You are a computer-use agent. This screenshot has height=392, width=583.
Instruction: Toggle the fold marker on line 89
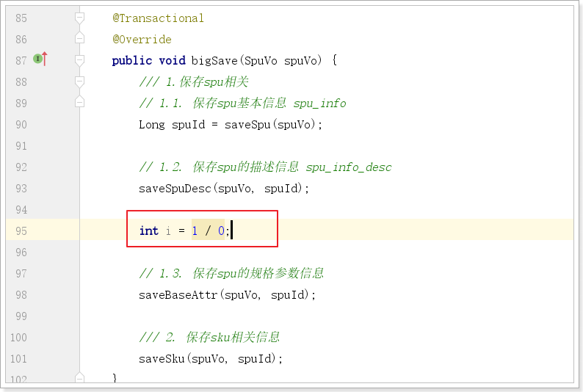79,103
